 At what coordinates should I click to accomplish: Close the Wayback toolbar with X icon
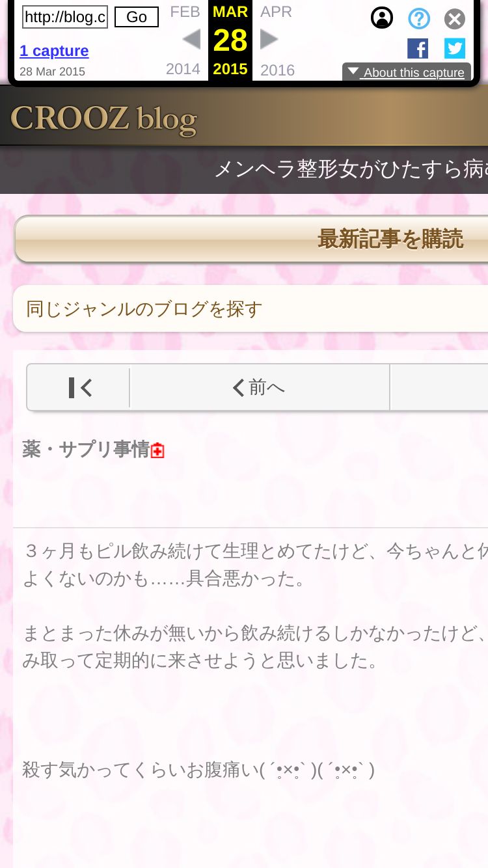(455, 19)
